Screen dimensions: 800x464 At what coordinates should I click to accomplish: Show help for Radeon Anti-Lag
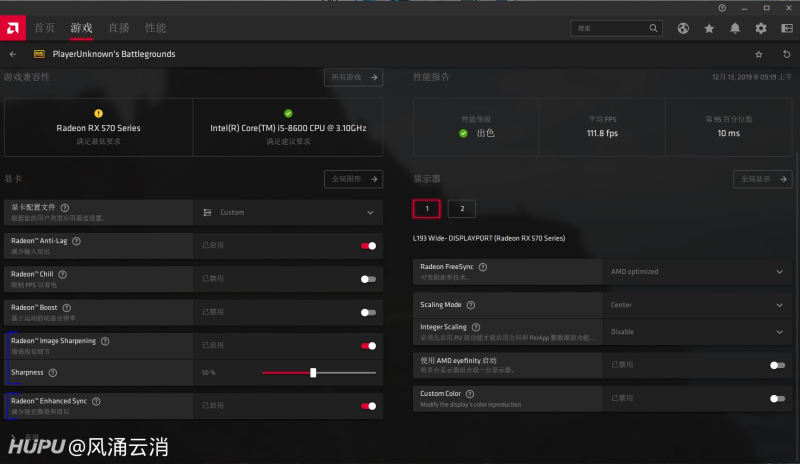coord(77,241)
